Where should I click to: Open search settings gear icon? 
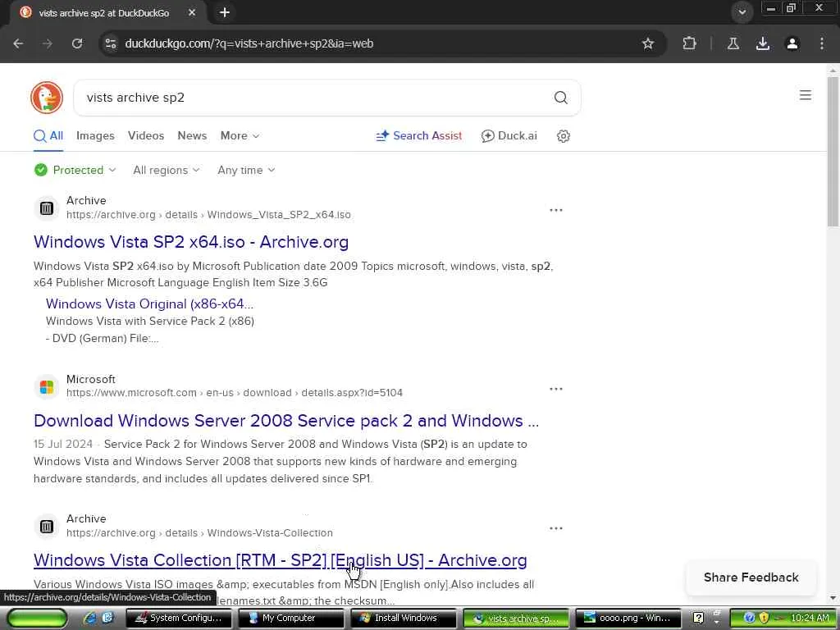click(563, 136)
